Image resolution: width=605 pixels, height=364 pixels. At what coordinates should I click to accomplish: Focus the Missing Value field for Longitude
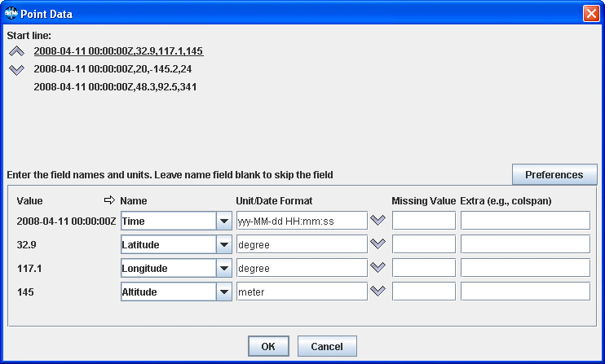click(424, 268)
